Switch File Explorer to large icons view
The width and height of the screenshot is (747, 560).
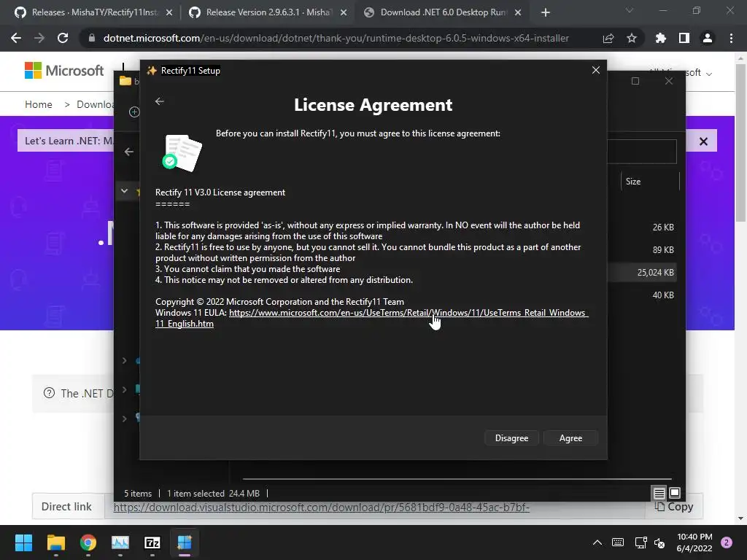coord(675,492)
